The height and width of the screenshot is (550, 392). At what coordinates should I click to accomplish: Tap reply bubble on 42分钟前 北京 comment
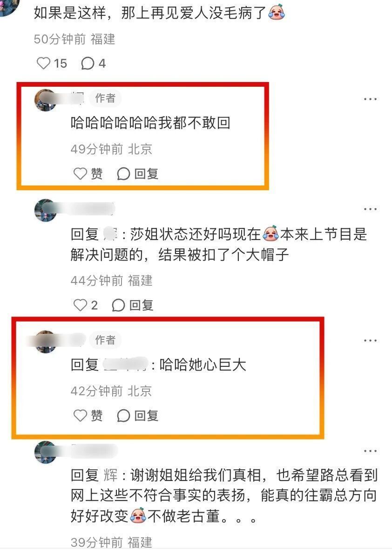[138, 416]
